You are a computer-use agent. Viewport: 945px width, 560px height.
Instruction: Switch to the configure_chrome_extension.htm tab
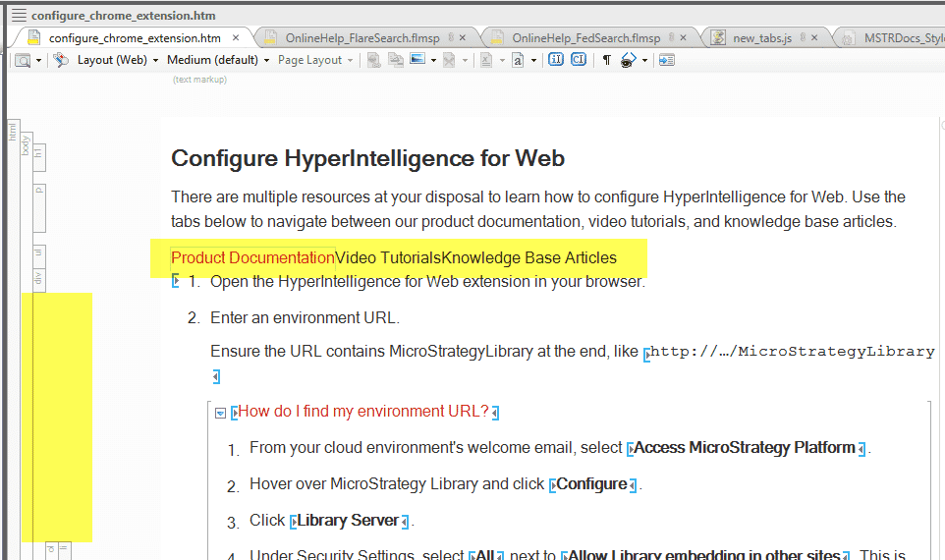coord(135,38)
